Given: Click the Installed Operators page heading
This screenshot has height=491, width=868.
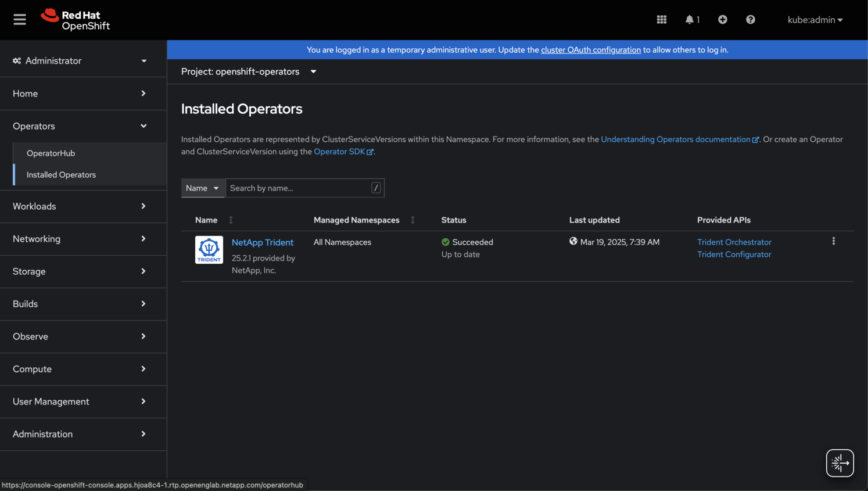Looking at the screenshot, I should [x=242, y=109].
